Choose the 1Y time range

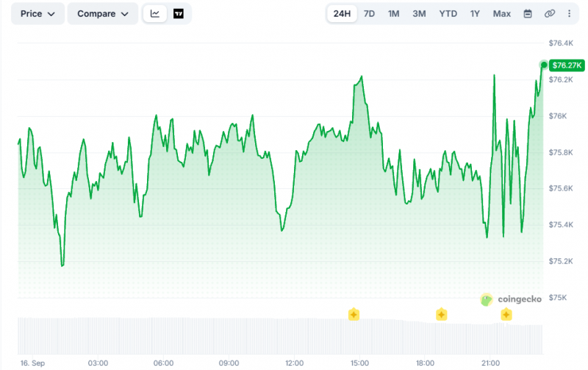coord(475,14)
